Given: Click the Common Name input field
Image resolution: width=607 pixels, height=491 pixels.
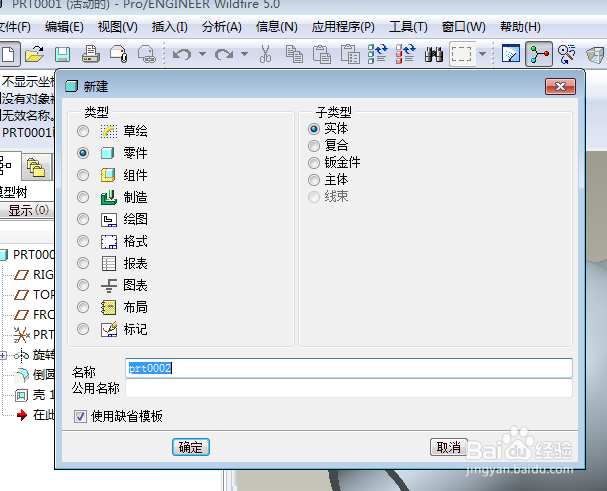Looking at the screenshot, I should pos(349,388).
